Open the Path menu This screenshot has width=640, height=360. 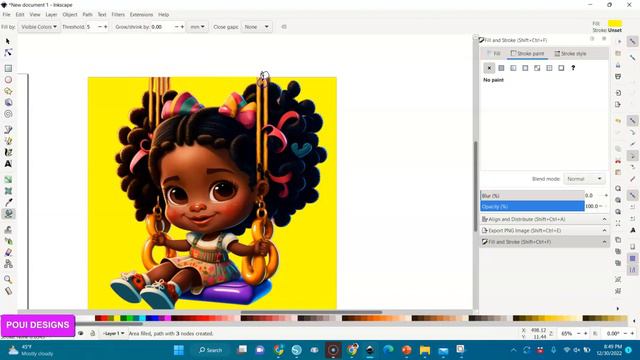click(88, 15)
